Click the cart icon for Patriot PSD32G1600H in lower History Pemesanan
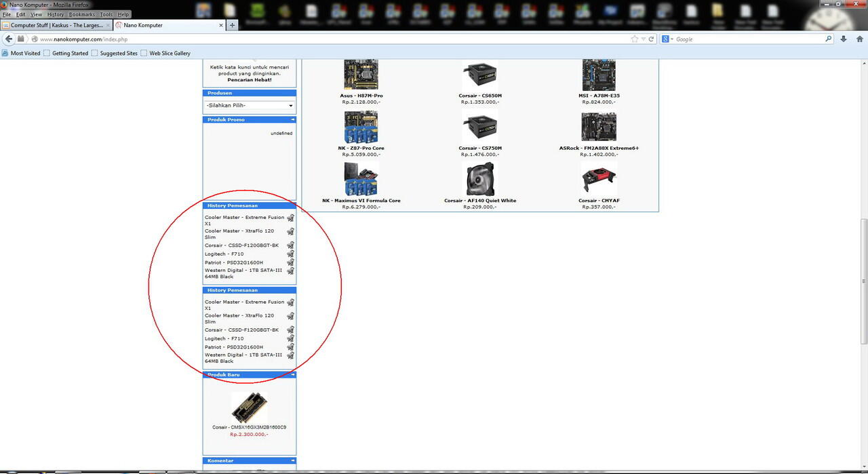Image resolution: width=868 pixels, height=474 pixels. pyautogui.click(x=290, y=347)
